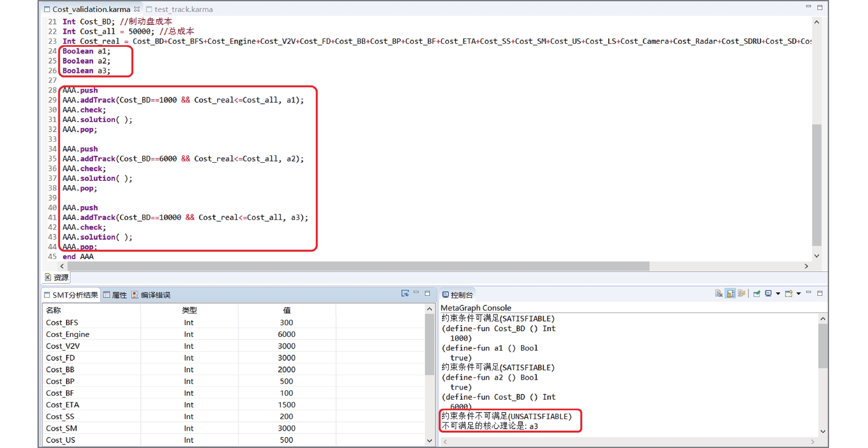868x448 pixels.
Task: Select the Cost_V2V row name
Action: [x=63, y=346]
